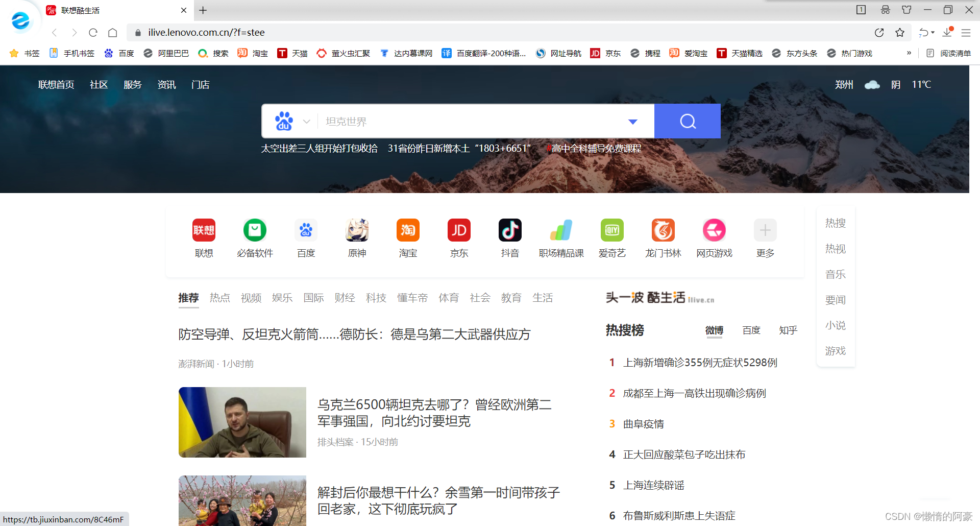Open the 携程 bookmark
The height and width of the screenshot is (526, 980).
point(645,53)
